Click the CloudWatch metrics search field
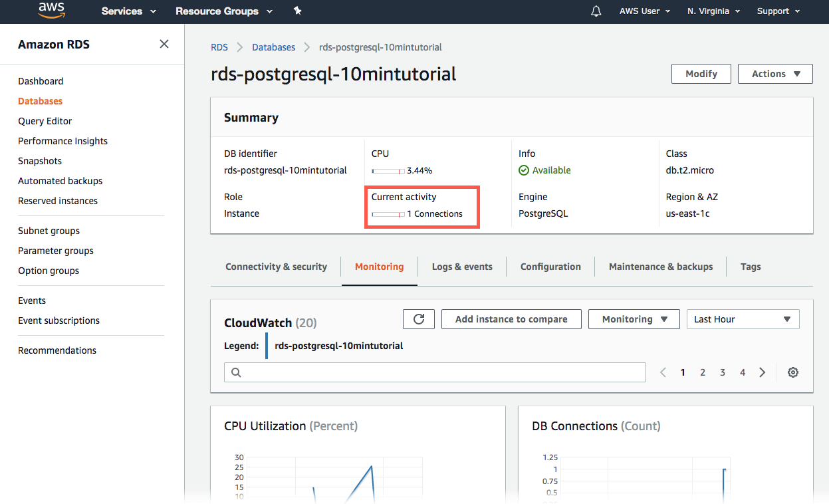829x504 pixels. click(x=435, y=372)
